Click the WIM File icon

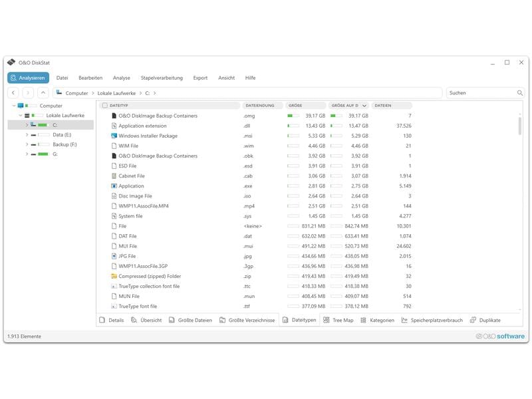[114, 146]
